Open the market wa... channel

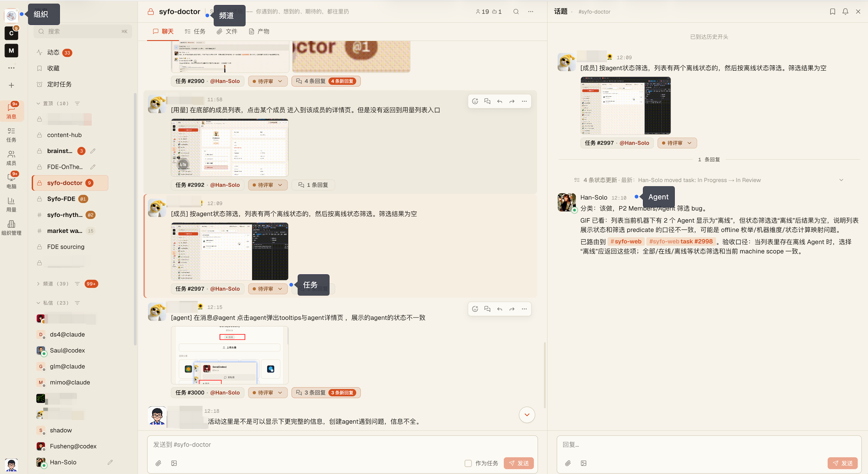click(x=70, y=231)
